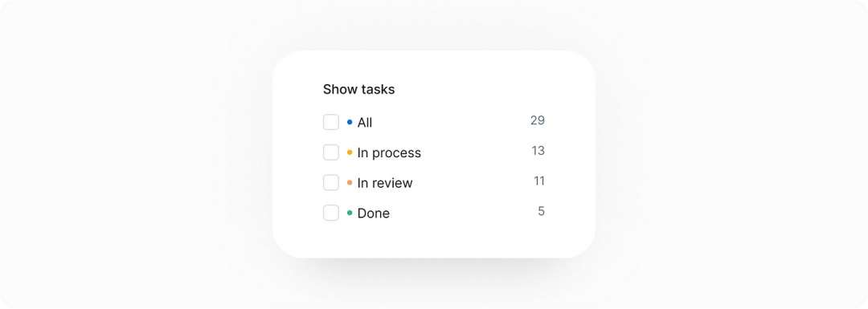Select the In process label
The width and height of the screenshot is (868, 309).
pyautogui.click(x=389, y=153)
